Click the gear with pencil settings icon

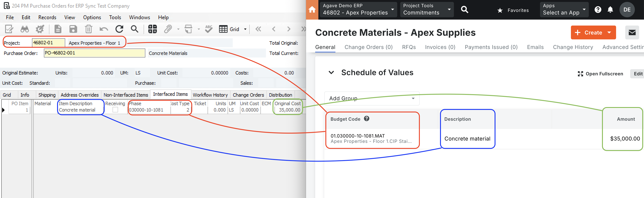40,29
